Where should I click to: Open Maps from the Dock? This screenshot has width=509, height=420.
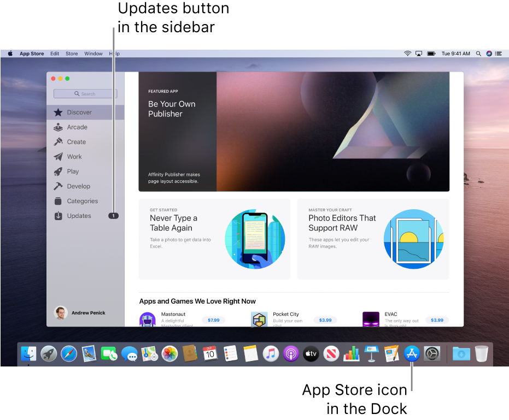(150, 353)
